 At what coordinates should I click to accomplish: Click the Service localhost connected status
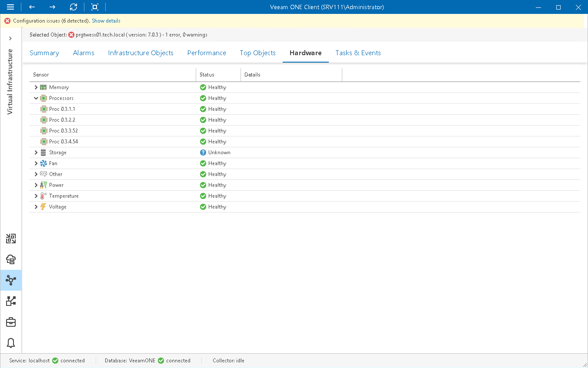point(47,361)
